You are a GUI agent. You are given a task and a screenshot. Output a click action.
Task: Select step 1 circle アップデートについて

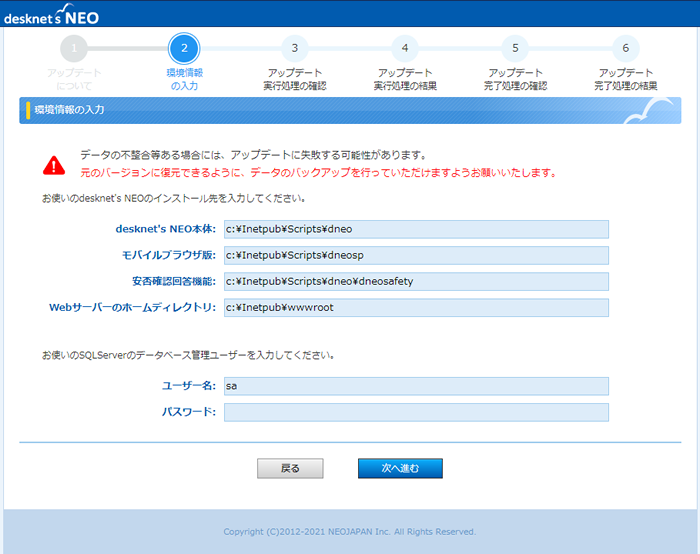[74, 48]
